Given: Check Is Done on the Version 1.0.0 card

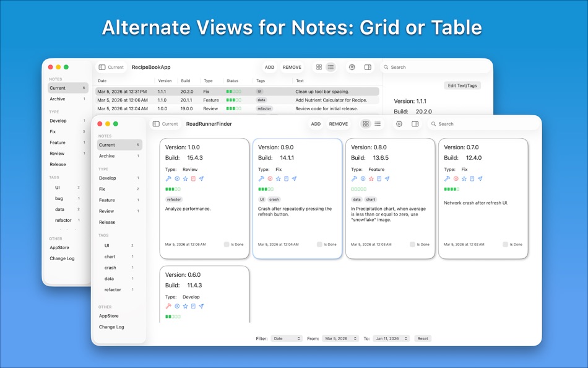Looking at the screenshot, I should [227, 244].
